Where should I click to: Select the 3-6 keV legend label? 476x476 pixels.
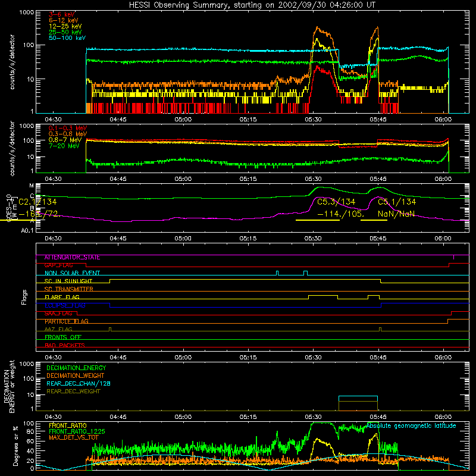tap(62, 14)
